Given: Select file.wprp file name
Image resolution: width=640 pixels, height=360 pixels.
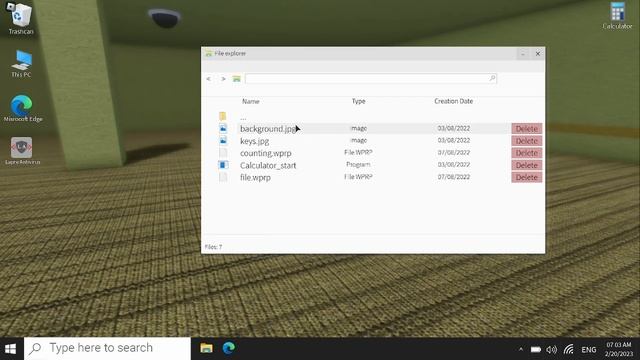Looking at the screenshot, I should coord(255,177).
